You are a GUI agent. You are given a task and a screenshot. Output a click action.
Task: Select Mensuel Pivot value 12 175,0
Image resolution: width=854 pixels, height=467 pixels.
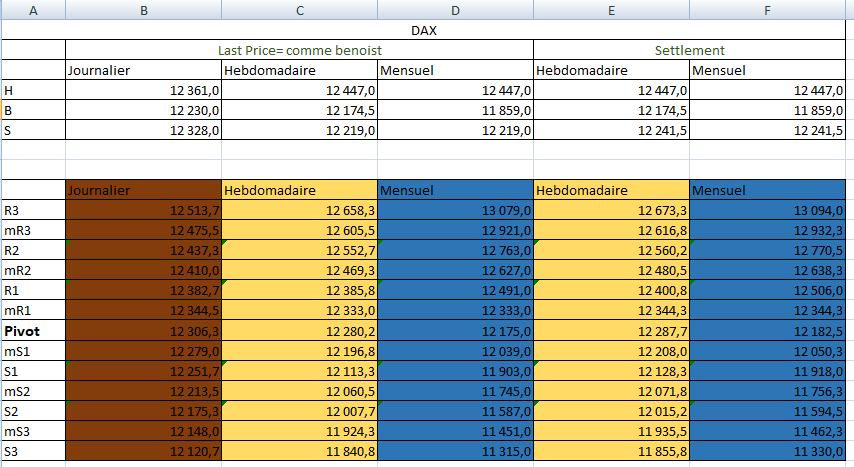point(455,331)
